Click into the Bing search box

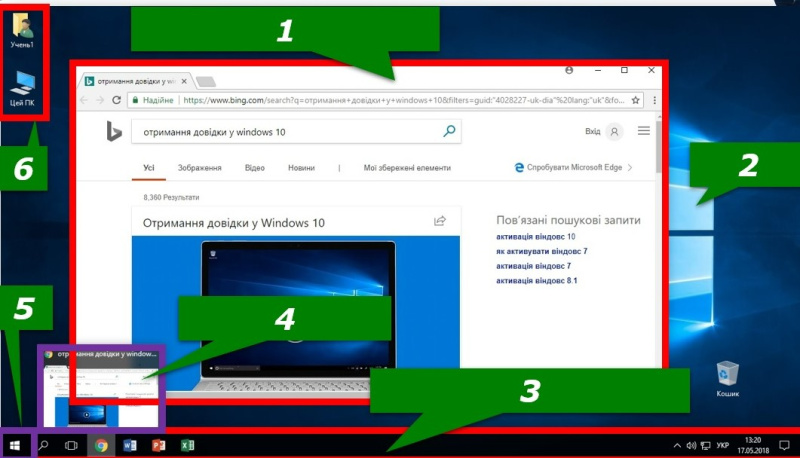[285, 131]
